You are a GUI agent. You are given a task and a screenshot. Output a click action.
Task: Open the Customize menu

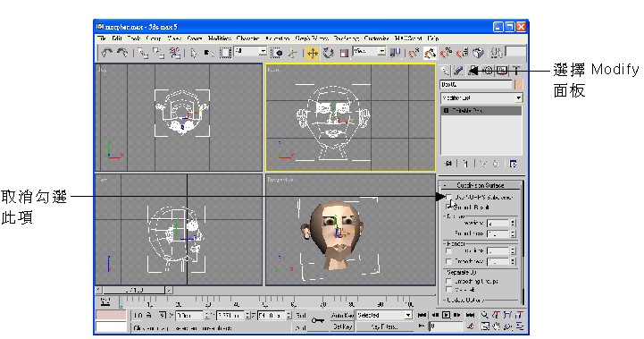point(376,38)
